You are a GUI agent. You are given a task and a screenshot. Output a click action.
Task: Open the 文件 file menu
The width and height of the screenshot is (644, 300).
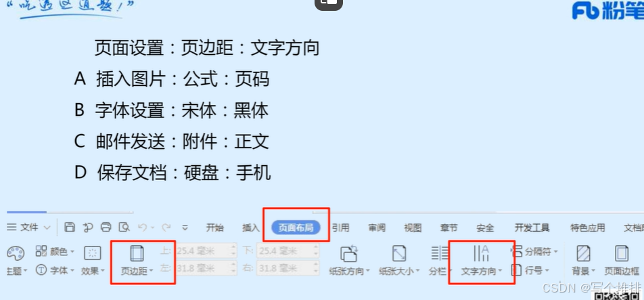[x=28, y=228]
